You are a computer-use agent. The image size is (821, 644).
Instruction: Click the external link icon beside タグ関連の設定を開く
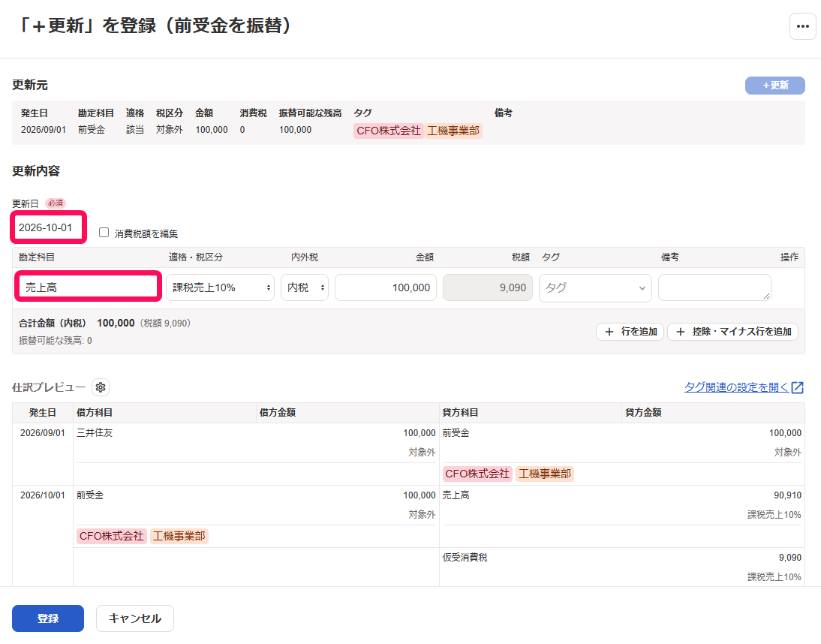(x=798, y=387)
